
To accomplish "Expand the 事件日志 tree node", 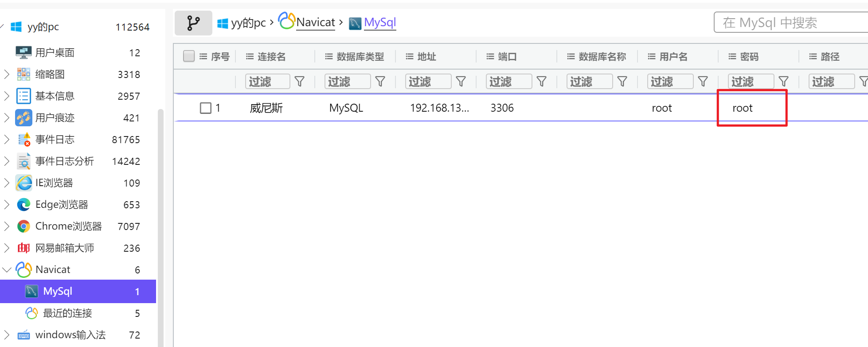I will 7,139.
